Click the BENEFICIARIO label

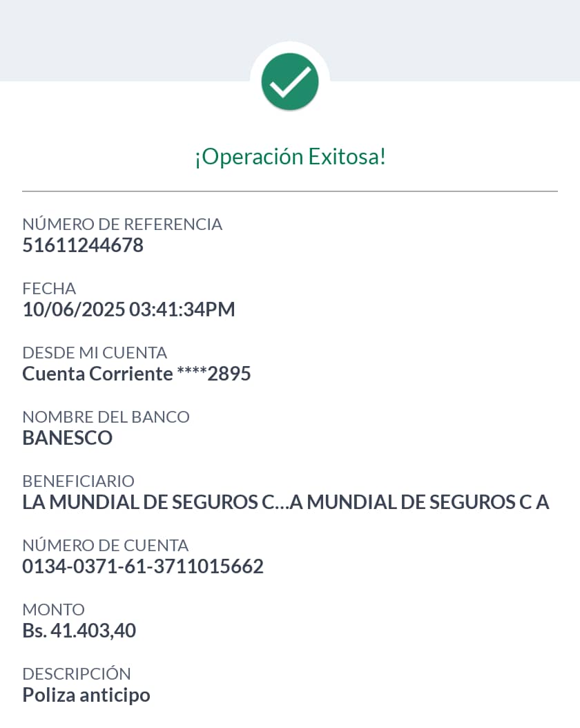[78, 481]
